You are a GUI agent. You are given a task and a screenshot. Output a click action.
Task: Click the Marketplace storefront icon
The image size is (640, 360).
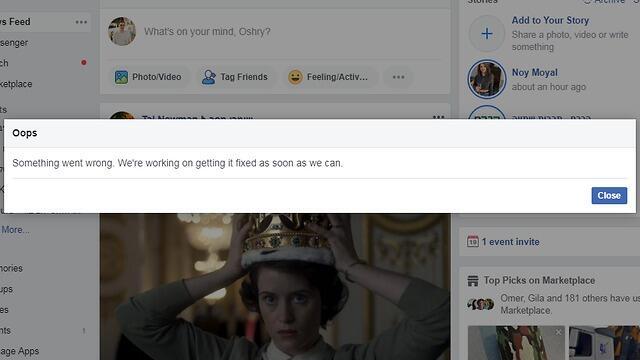pyautogui.click(x=473, y=281)
